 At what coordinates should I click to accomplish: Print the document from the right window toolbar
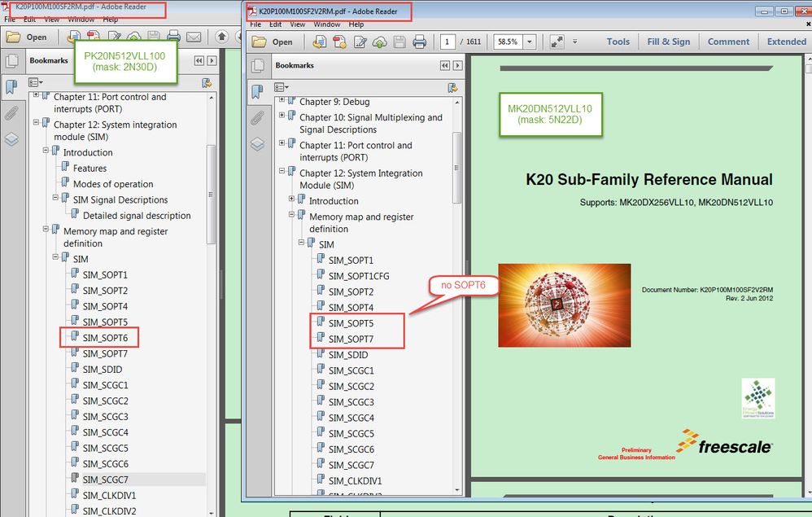click(420, 42)
